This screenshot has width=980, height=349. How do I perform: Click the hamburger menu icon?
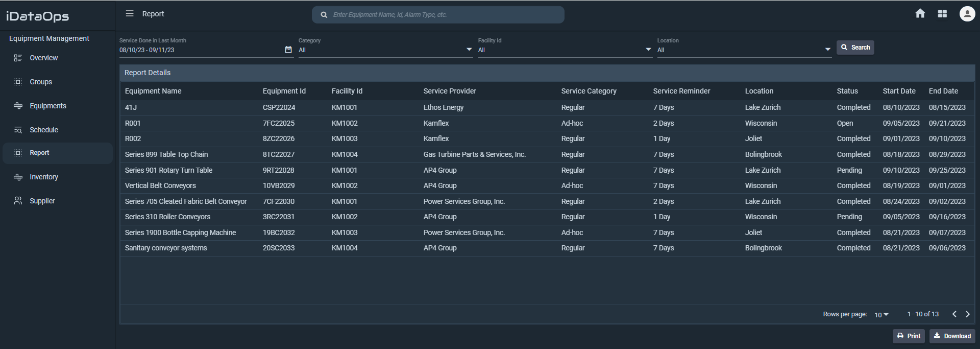[130, 14]
